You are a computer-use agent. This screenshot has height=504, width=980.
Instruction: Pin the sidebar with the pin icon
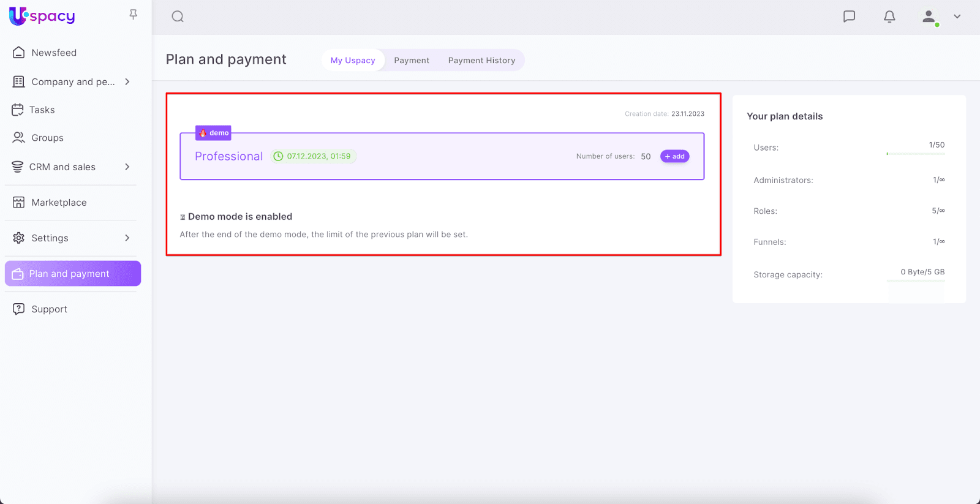(133, 15)
